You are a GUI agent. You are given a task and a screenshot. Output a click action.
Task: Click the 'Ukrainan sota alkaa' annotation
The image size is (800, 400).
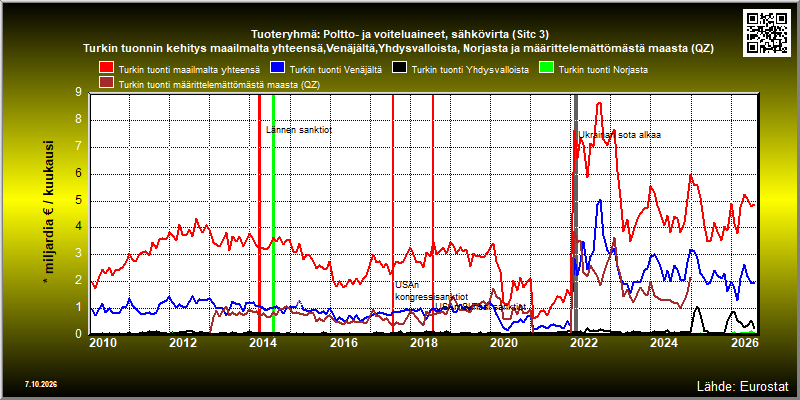pos(619,135)
